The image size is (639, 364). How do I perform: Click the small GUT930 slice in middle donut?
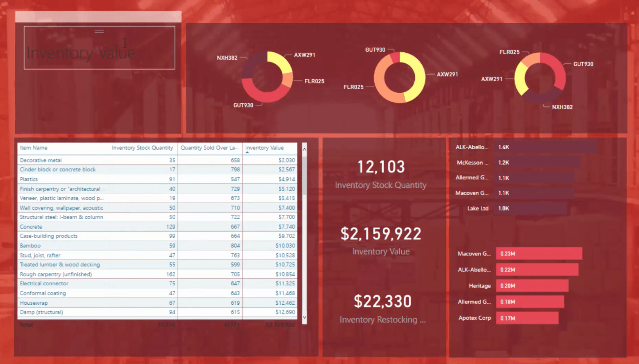point(395,57)
